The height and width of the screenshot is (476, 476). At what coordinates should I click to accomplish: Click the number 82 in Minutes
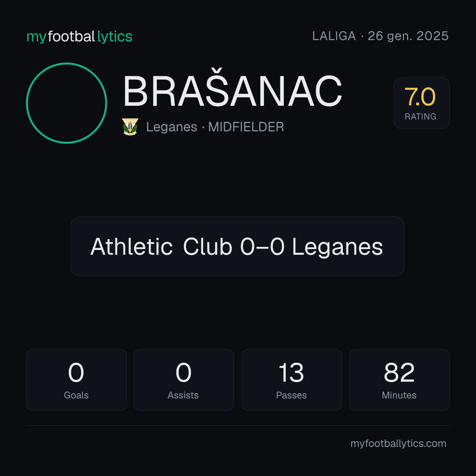(399, 372)
